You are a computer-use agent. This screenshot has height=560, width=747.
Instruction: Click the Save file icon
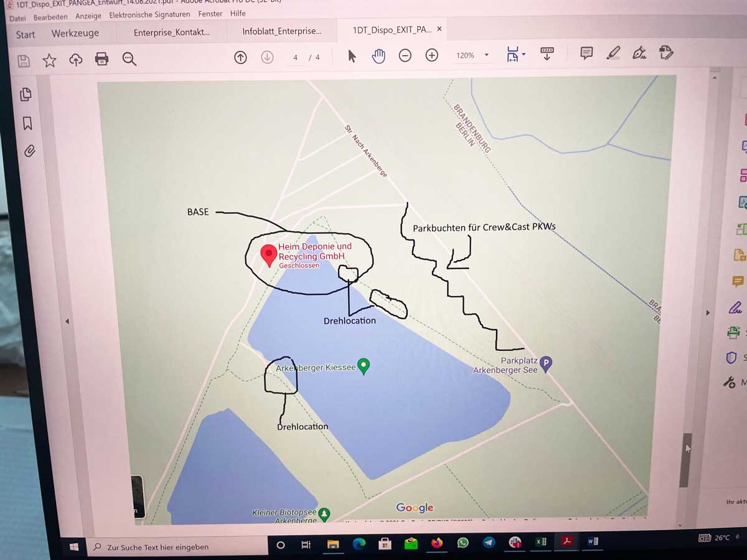24,60
